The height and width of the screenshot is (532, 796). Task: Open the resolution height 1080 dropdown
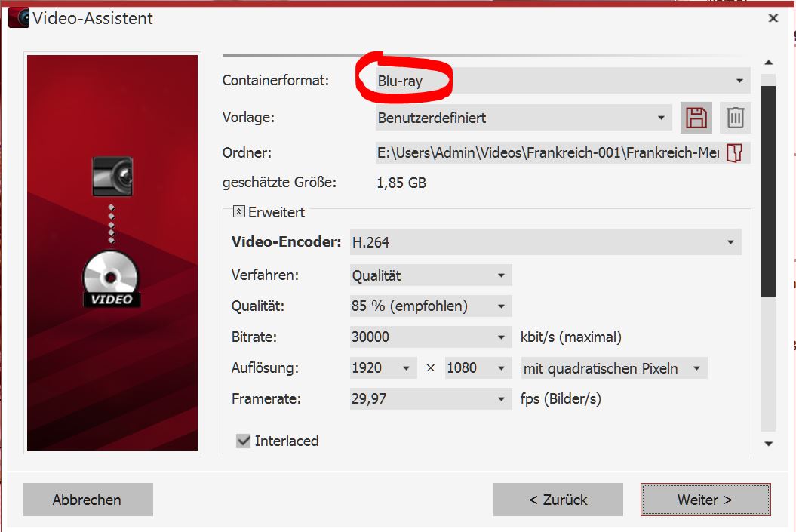[478, 368]
